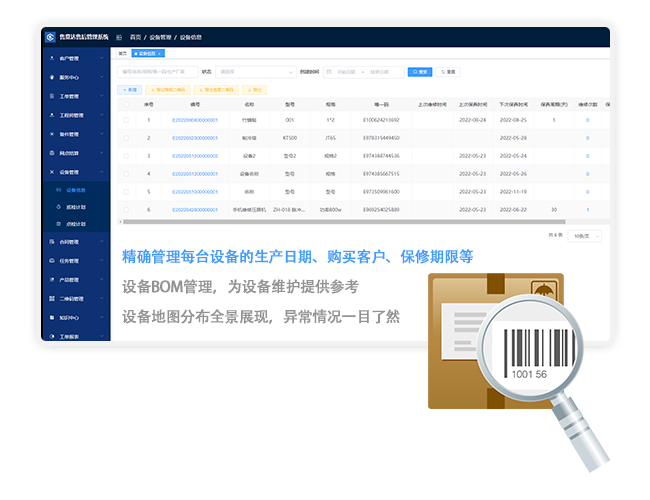This screenshot has width=650, height=500.
Task: Click the device keyword search input field
Action: (157, 72)
